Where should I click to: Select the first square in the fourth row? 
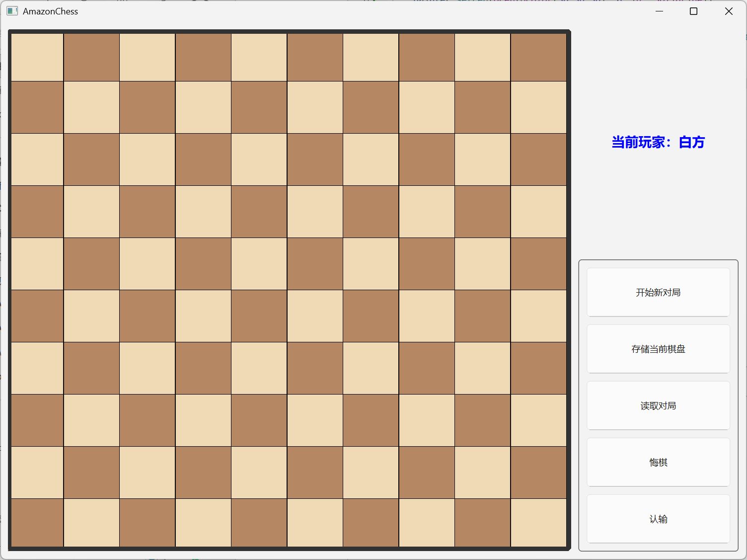[x=37, y=212]
